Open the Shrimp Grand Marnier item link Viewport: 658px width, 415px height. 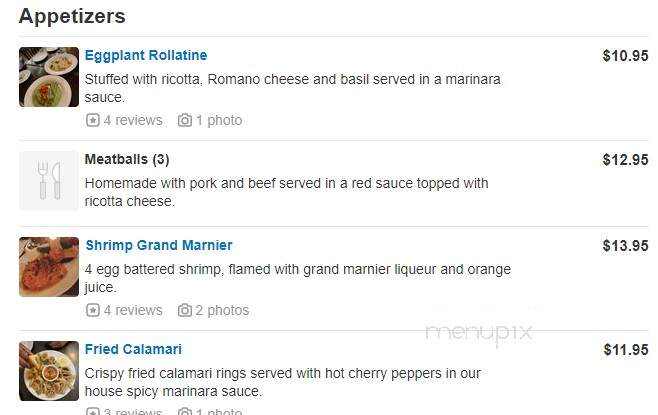click(159, 245)
